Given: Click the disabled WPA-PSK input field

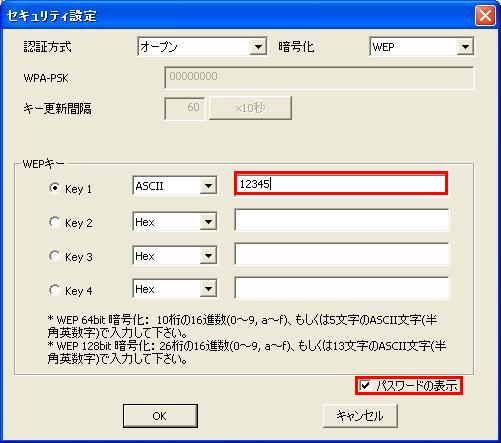Looking at the screenshot, I should coord(319,78).
